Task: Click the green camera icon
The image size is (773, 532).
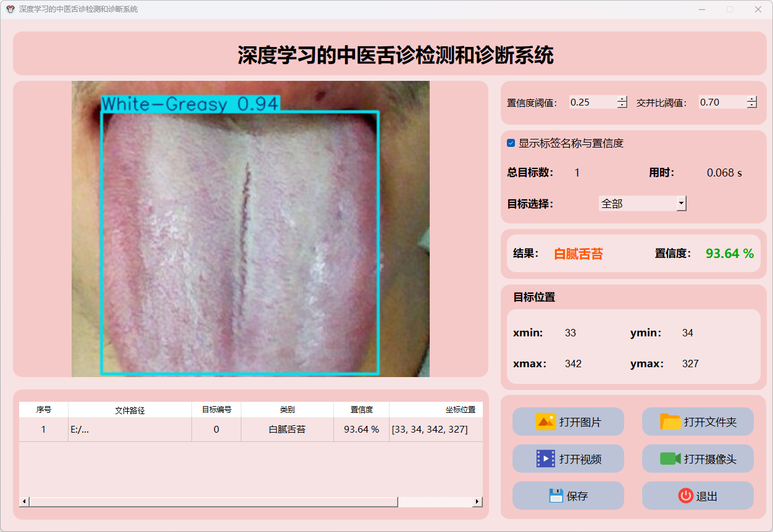Action: 671,459
